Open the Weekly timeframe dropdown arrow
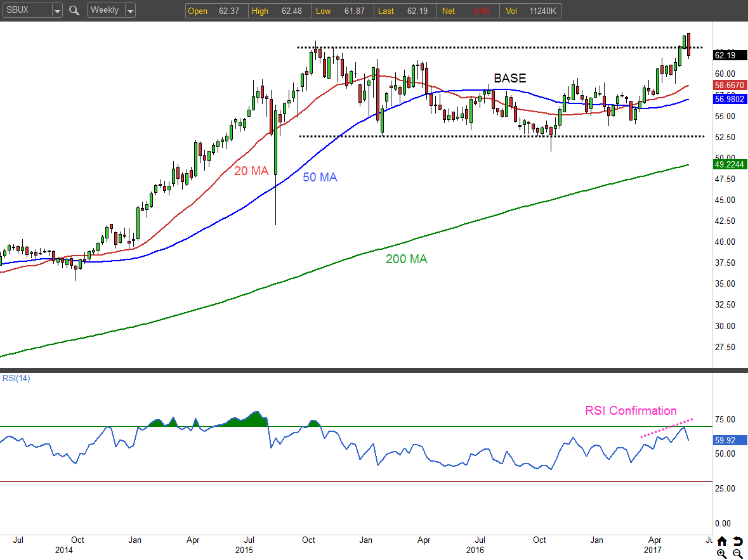748x560 pixels. coord(130,11)
